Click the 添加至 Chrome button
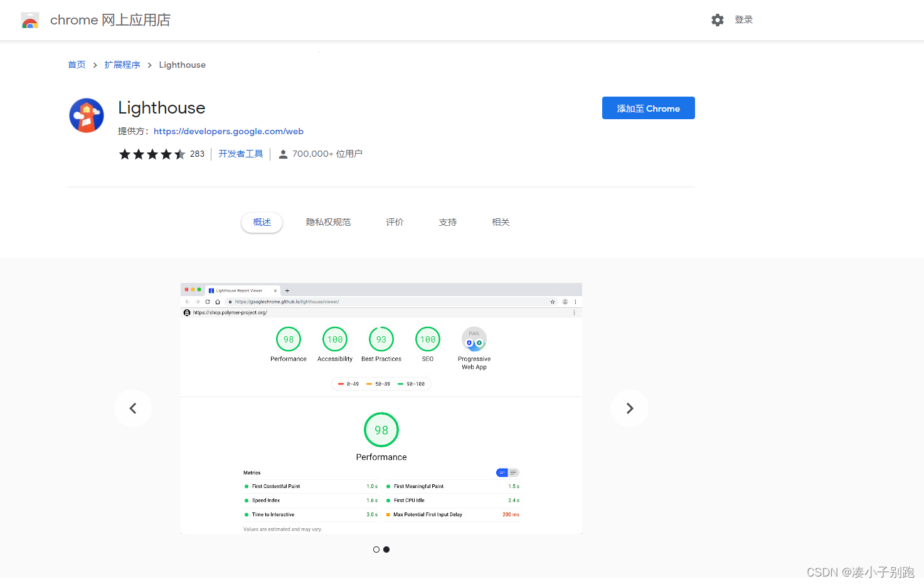 tap(648, 108)
